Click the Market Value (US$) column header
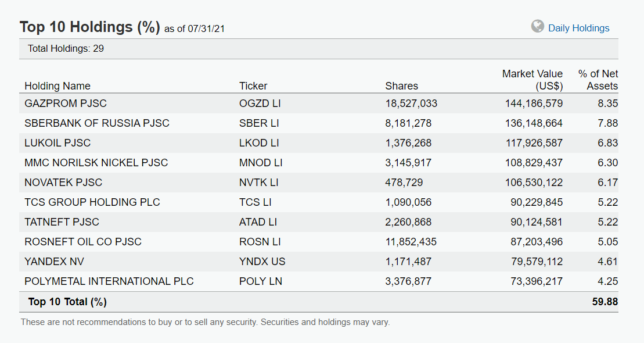Viewport: 644px width, 343px height. click(532, 80)
